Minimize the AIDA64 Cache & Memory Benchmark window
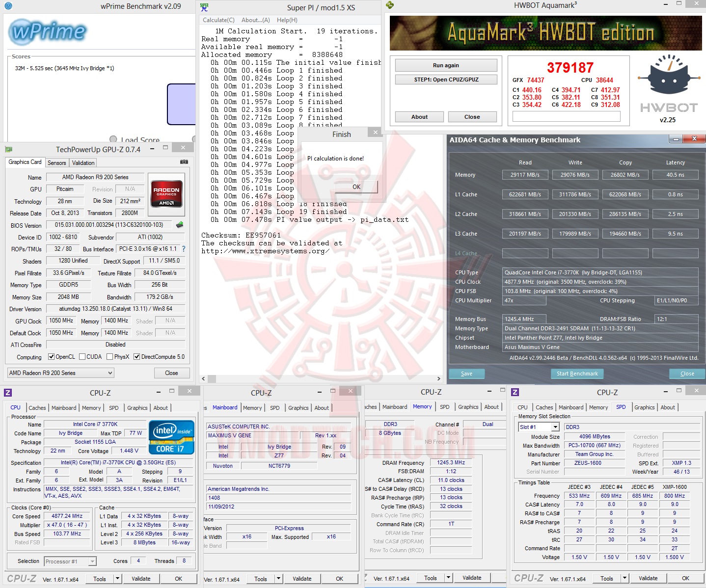The width and height of the screenshot is (706, 588). coord(676,139)
